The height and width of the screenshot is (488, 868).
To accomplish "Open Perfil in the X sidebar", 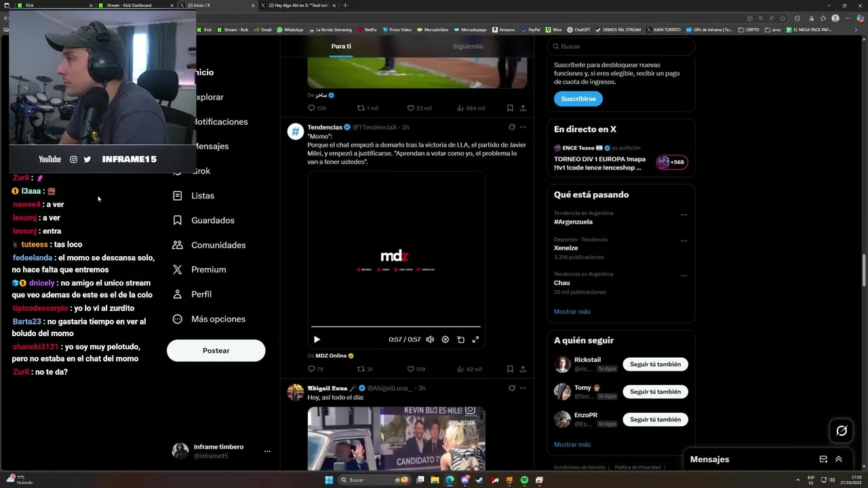I will pyautogui.click(x=192, y=294).
